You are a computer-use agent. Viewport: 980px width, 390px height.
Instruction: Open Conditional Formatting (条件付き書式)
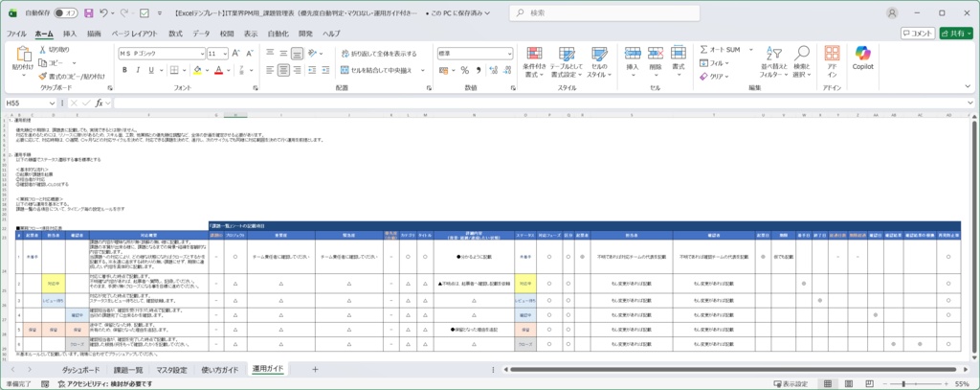(x=534, y=62)
